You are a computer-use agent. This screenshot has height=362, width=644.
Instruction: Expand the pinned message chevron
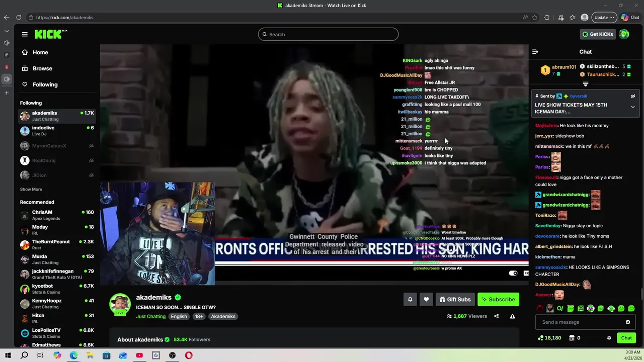coord(633,107)
